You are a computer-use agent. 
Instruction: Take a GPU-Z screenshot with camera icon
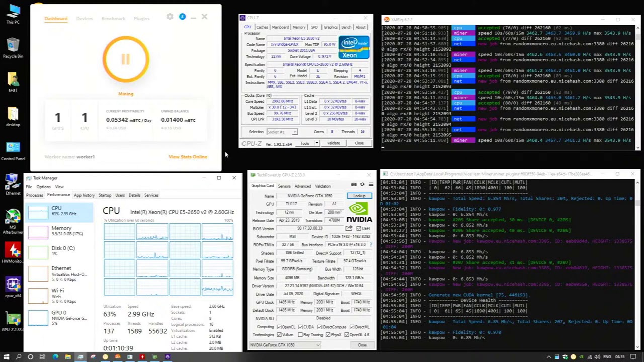pos(354,185)
